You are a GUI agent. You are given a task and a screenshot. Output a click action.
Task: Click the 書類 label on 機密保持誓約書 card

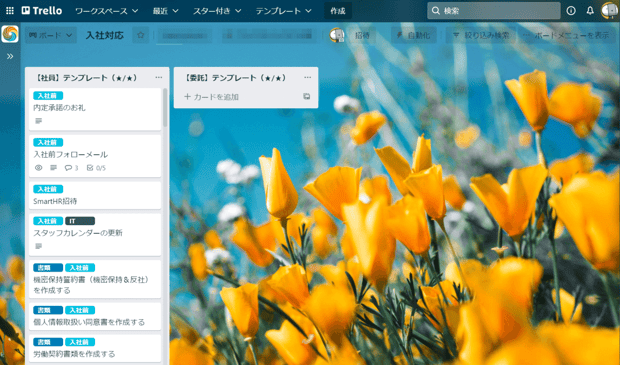pos(48,268)
